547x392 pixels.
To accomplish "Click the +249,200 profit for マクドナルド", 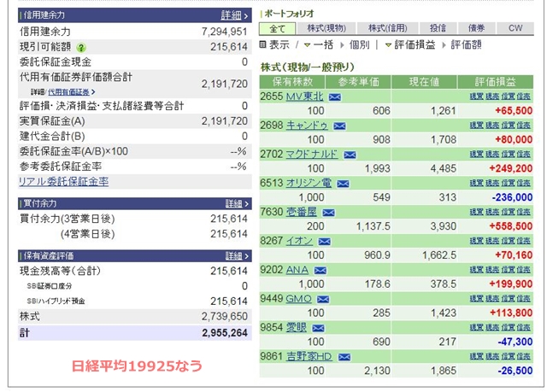I will (x=511, y=168).
